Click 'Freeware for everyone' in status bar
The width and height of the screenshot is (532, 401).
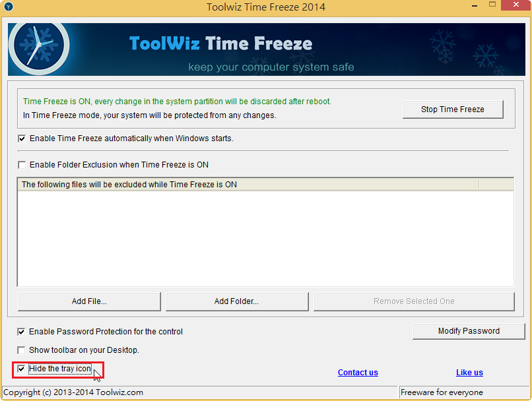click(x=442, y=392)
